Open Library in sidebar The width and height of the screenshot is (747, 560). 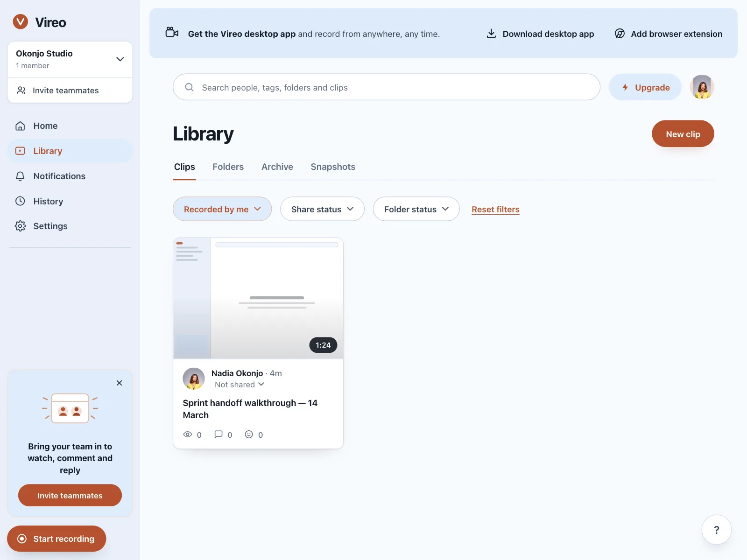coord(70,151)
